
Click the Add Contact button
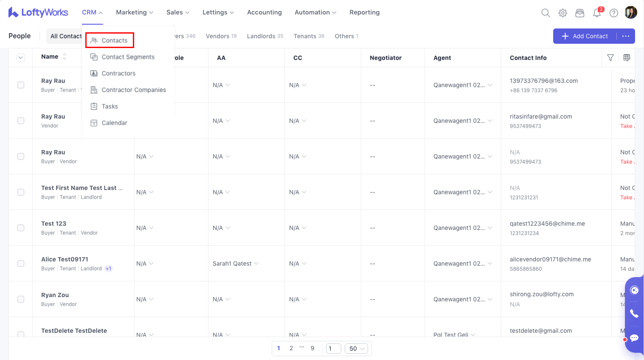tap(585, 36)
